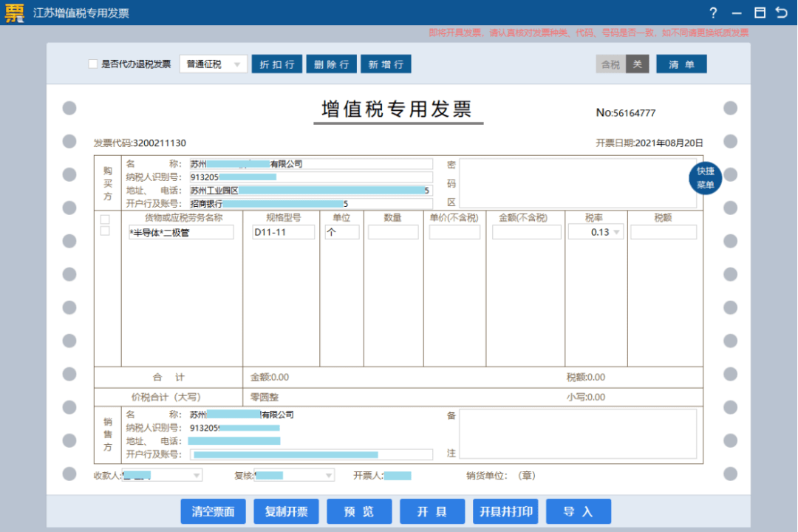Open the 清单 button
Viewport: 798px width, 532px height.
681,64
